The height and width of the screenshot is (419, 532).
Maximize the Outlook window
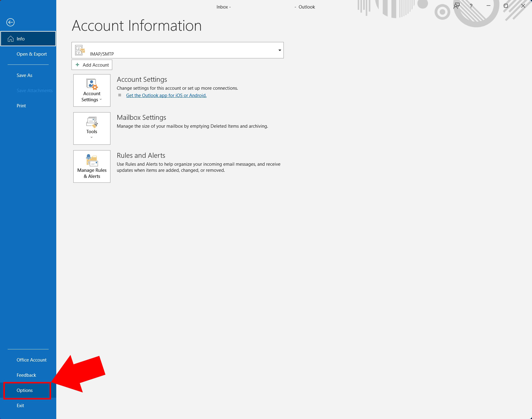[x=506, y=6]
